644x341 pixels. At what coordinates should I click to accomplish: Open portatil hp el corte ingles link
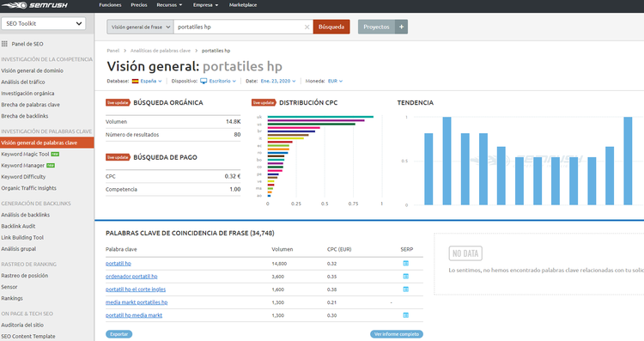[x=136, y=289]
